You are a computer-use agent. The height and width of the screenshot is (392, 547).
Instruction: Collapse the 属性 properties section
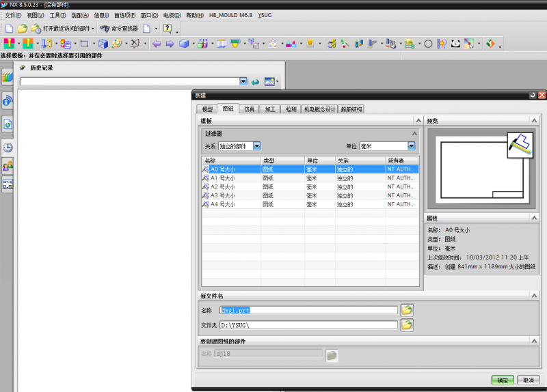point(534,218)
